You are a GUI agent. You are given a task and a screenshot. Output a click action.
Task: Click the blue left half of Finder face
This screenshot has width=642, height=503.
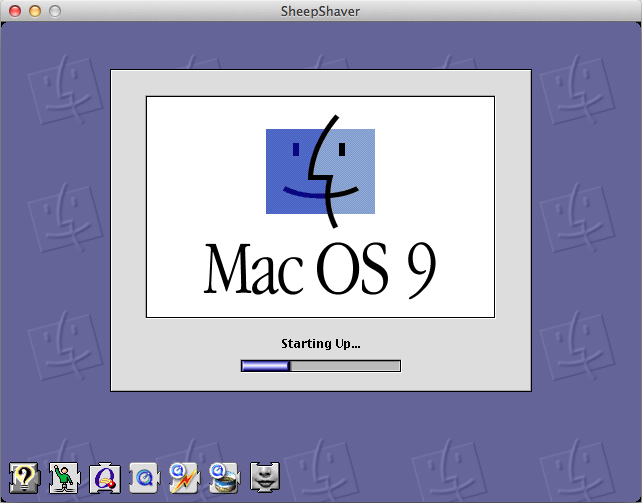288,170
